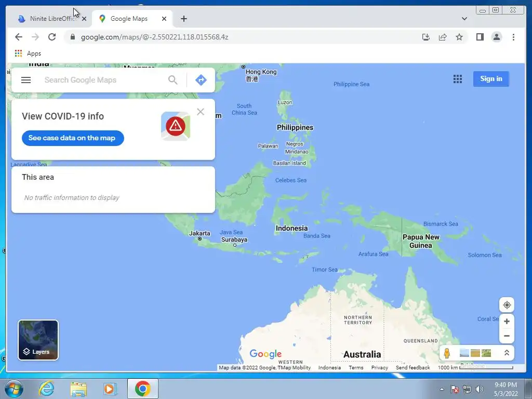The height and width of the screenshot is (399, 532).
Task: Open a new browser tab
Action: pyautogui.click(x=184, y=19)
